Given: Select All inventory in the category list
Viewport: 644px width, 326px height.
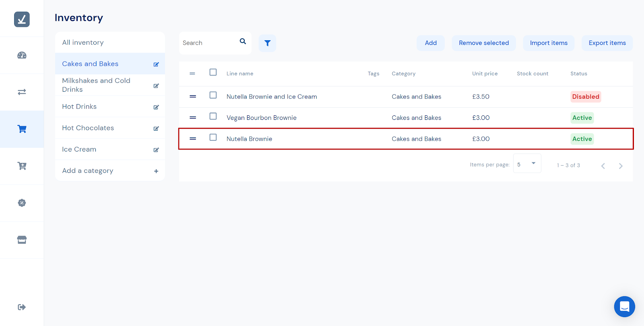Looking at the screenshot, I should click(110, 43).
